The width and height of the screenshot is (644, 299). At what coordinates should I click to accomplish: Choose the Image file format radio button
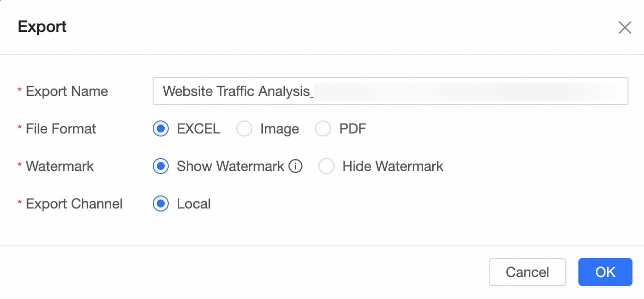244,129
